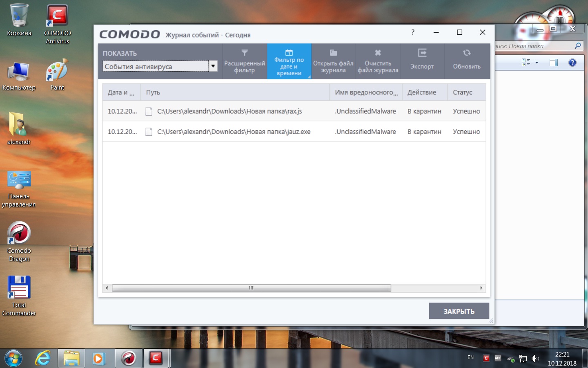Click the ЗАКРЫТЬ button

pos(459,311)
